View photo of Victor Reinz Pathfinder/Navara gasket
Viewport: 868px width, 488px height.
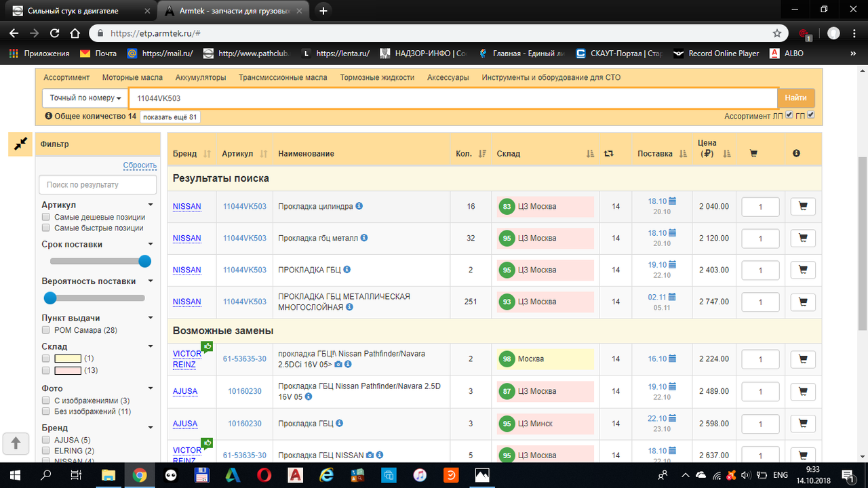click(338, 365)
